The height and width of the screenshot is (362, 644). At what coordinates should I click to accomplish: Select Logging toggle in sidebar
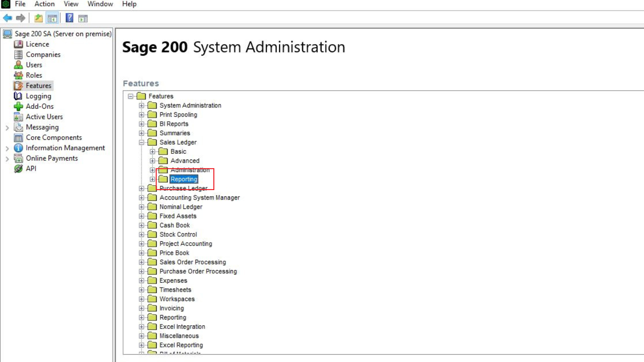pyautogui.click(x=39, y=96)
